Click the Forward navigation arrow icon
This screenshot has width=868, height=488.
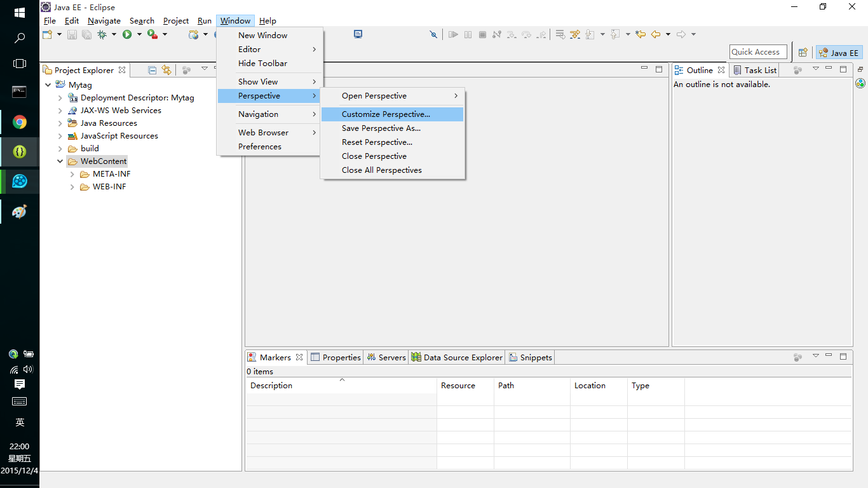coord(681,34)
